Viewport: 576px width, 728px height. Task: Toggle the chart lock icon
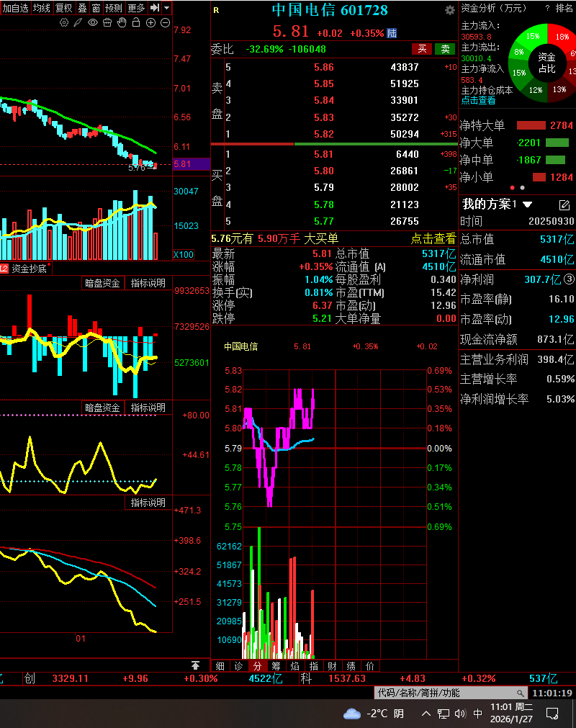(x=136, y=22)
